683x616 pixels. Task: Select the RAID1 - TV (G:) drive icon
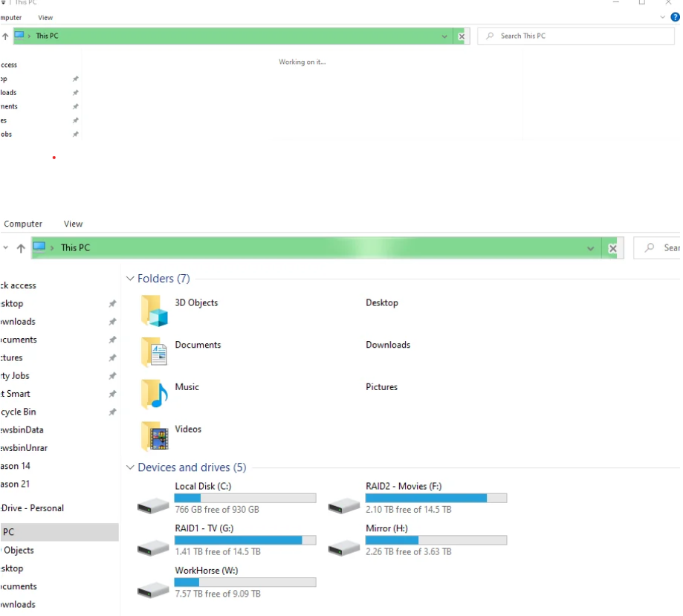153,548
